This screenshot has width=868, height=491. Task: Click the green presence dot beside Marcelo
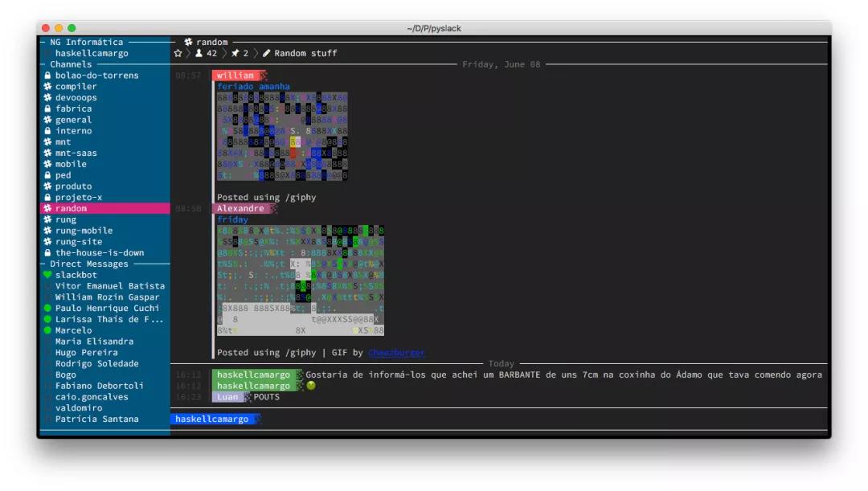tap(47, 330)
